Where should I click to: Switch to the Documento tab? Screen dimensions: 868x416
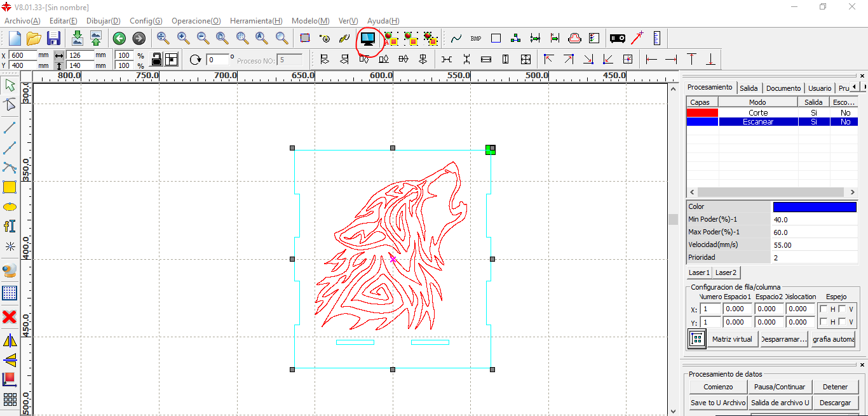(x=783, y=88)
